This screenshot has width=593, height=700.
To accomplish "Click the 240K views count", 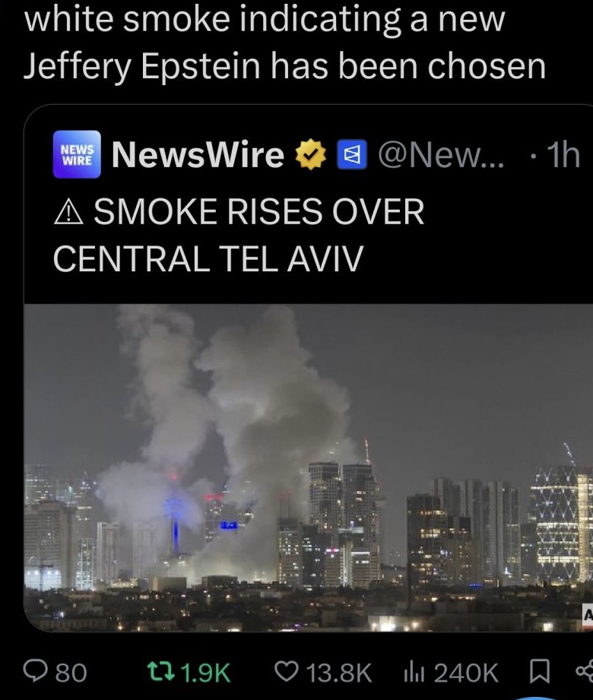I will (x=466, y=673).
